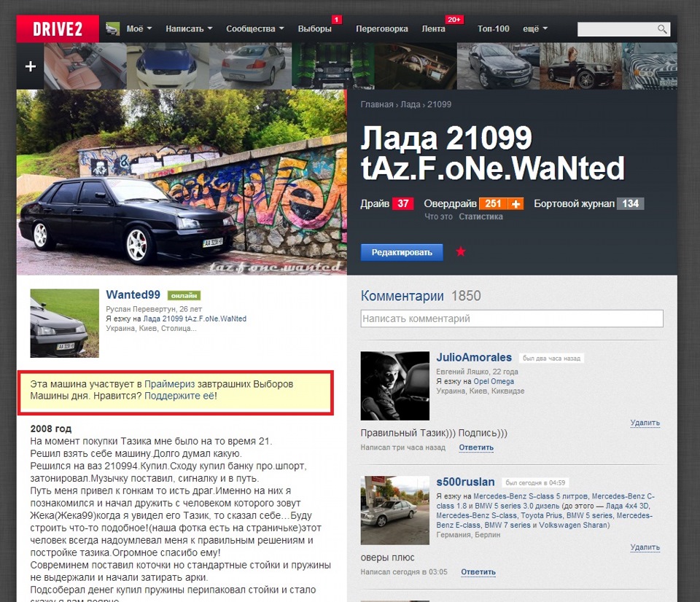Viewport: 700px width, 602px height.
Task: Open the thumbnail of woman with black car
Action: pos(581,66)
